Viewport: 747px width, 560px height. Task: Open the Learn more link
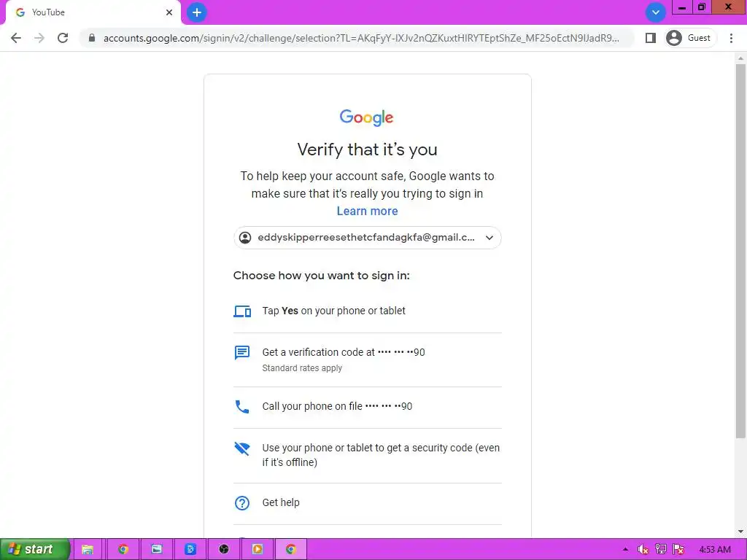coord(367,211)
